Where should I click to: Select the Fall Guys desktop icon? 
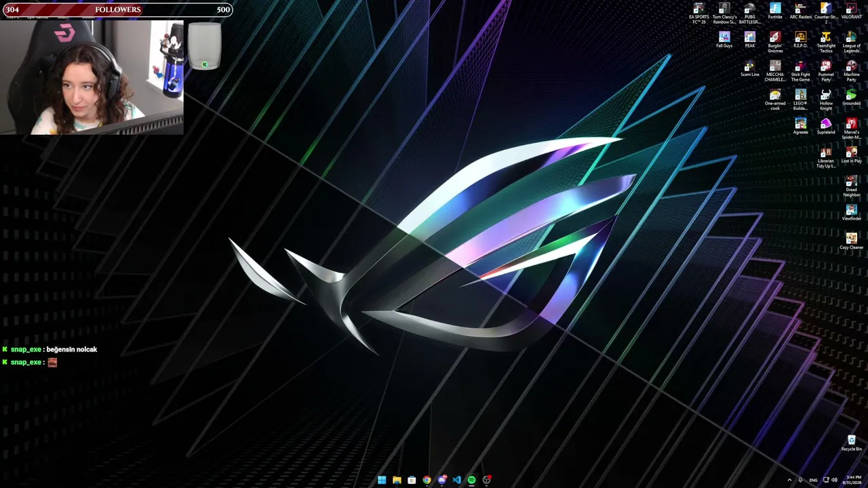point(724,40)
